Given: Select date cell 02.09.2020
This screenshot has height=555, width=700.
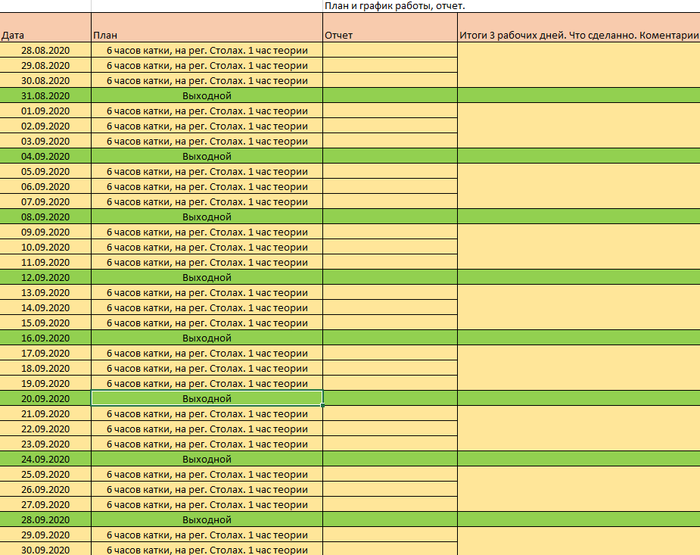Looking at the screenshot, I should tap(46, 126).
